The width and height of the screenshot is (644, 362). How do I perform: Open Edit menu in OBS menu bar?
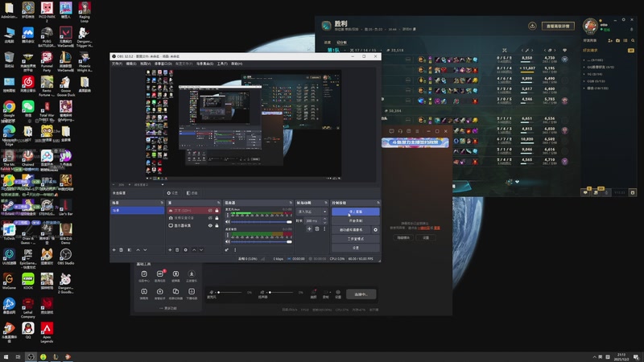[131, 64]
